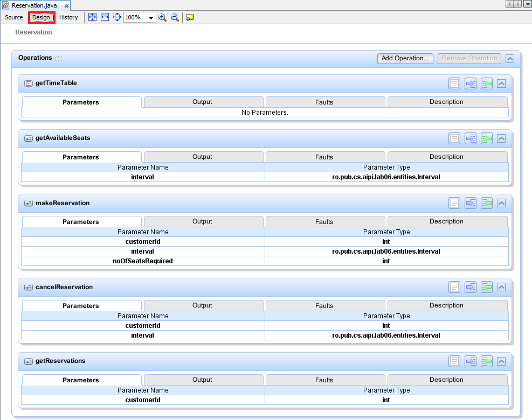
Task: Click the Fit Width toolbar icon
Action: tap(105, 17)
